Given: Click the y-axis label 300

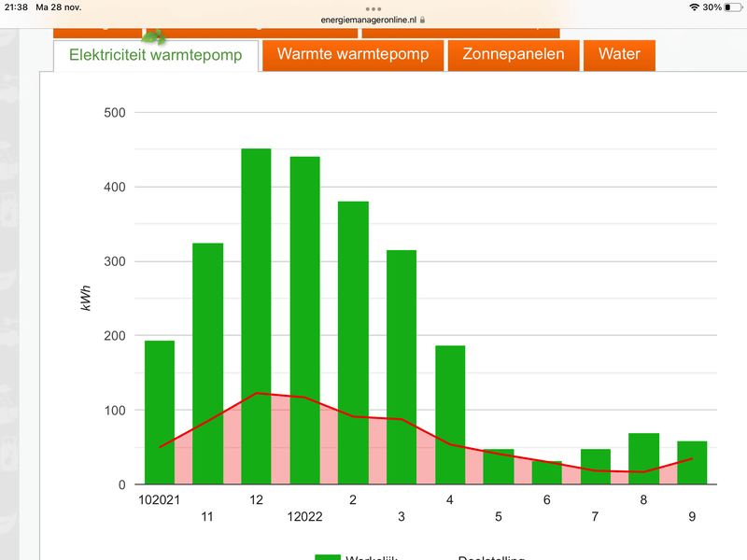Looking at the screenshot, I should tap(115, 261).
